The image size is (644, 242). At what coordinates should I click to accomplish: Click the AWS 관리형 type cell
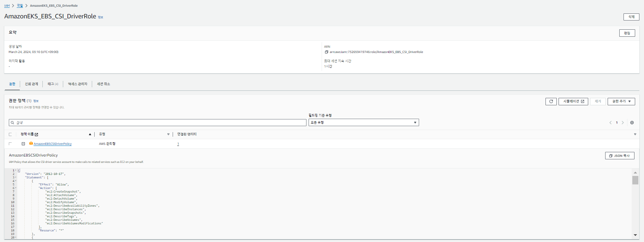coord(107,144)
